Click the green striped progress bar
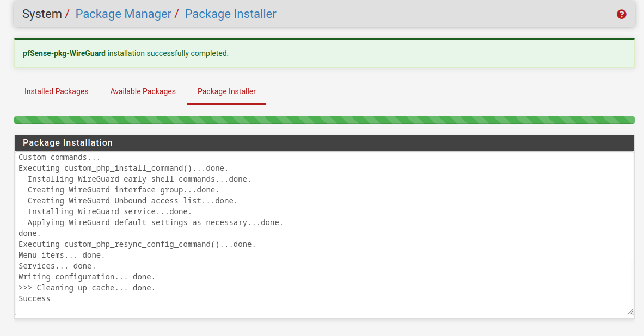 coord(324,120)
